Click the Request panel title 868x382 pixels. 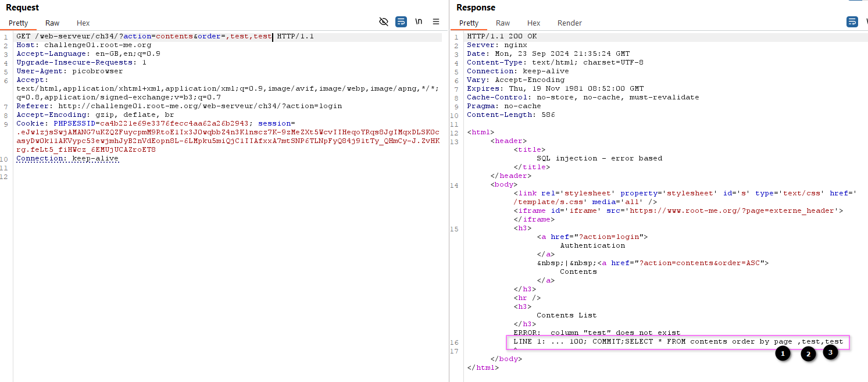click(x=22, y=8)
